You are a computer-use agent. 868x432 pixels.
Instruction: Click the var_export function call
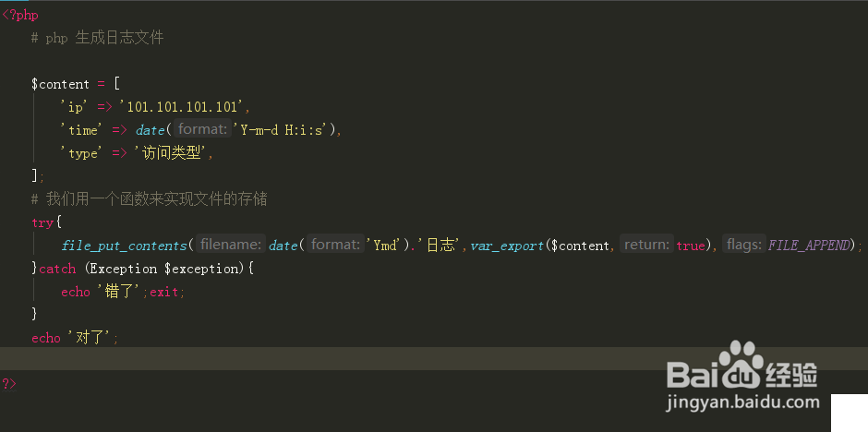[507, 245]
